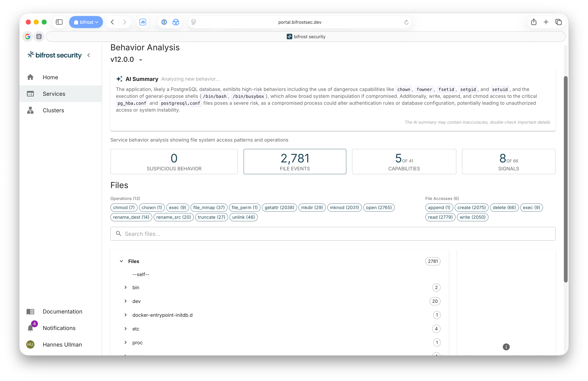The height and width of the screenshot is (381, 588).
Task: Click the bifrost security asterisk logo
Action: [x=31, y=55]
